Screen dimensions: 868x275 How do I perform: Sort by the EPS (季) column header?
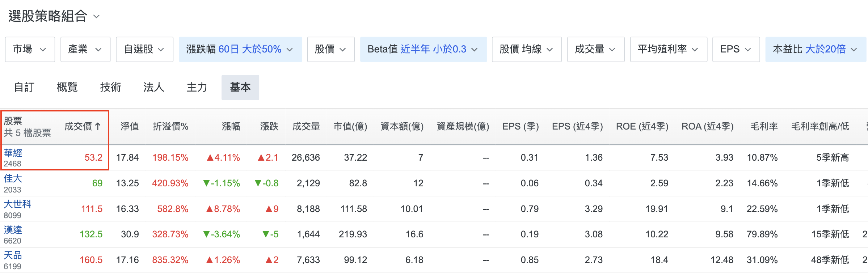pos(521,127)
